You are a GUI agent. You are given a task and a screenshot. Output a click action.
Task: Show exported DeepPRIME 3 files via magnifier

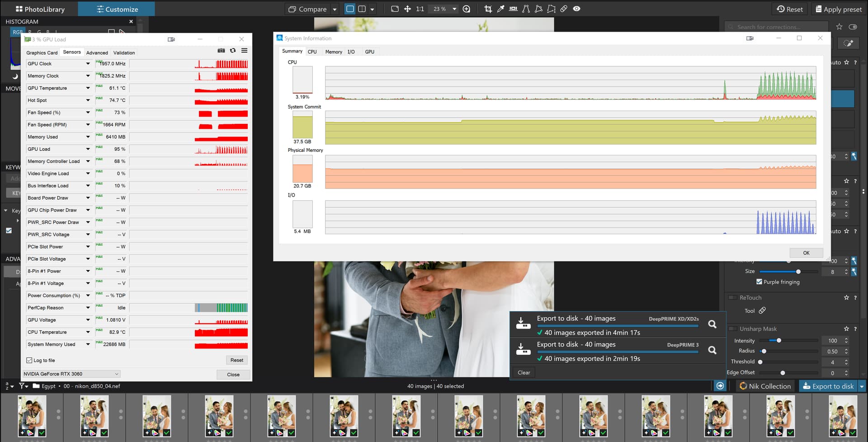point(712,350)
